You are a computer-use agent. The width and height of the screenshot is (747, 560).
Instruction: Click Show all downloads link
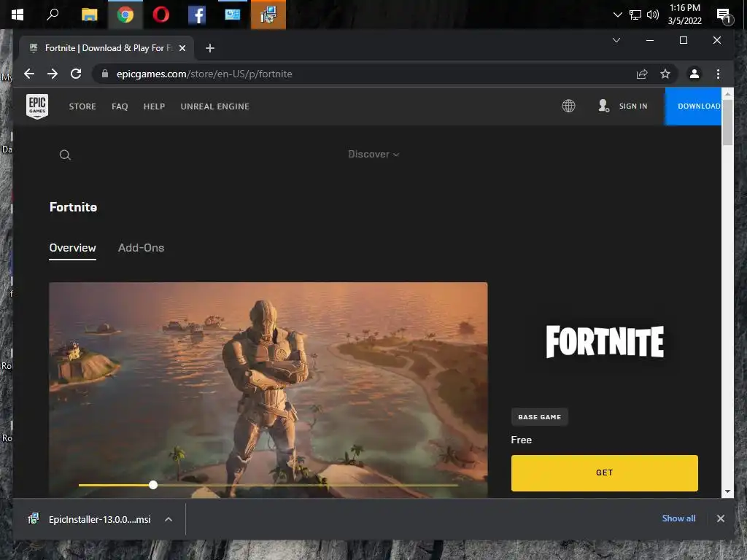coord(678,518)
